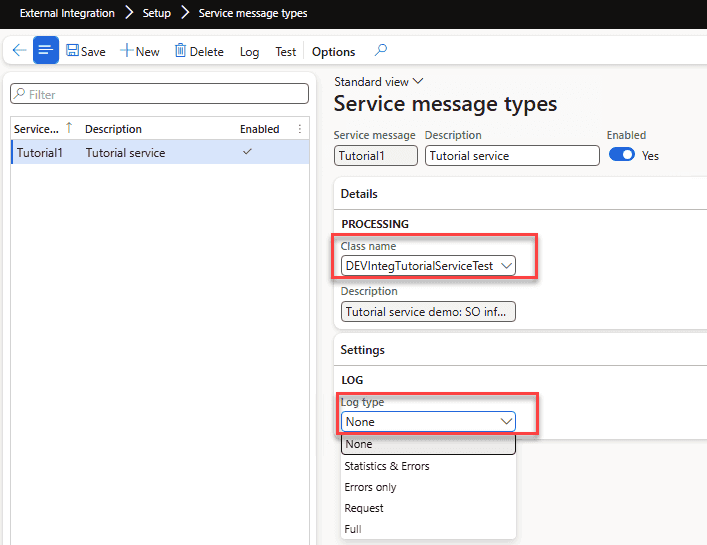Click the Delete trash icon
The width and height of the screenshot is (707, 545).
(181, 51)
